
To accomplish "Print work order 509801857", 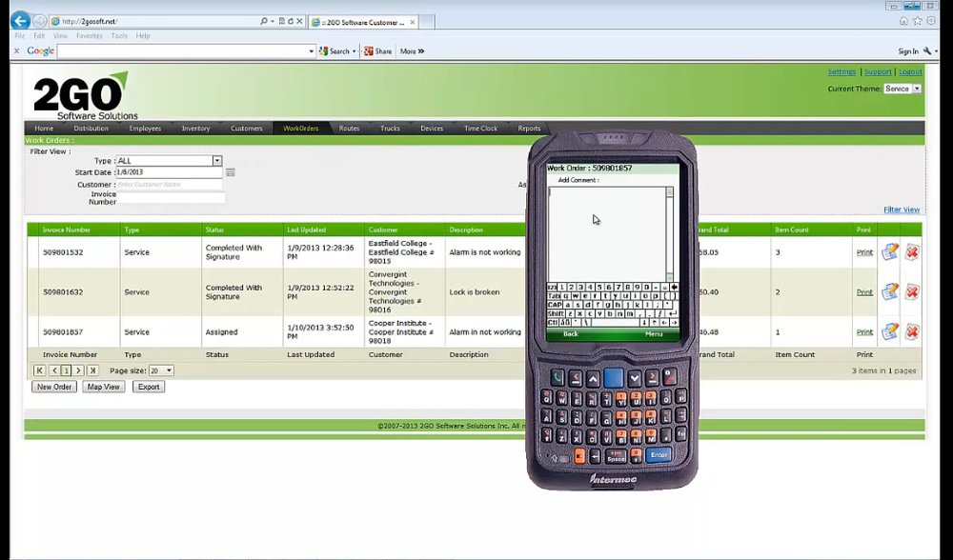I will click(x=864, y=332).
